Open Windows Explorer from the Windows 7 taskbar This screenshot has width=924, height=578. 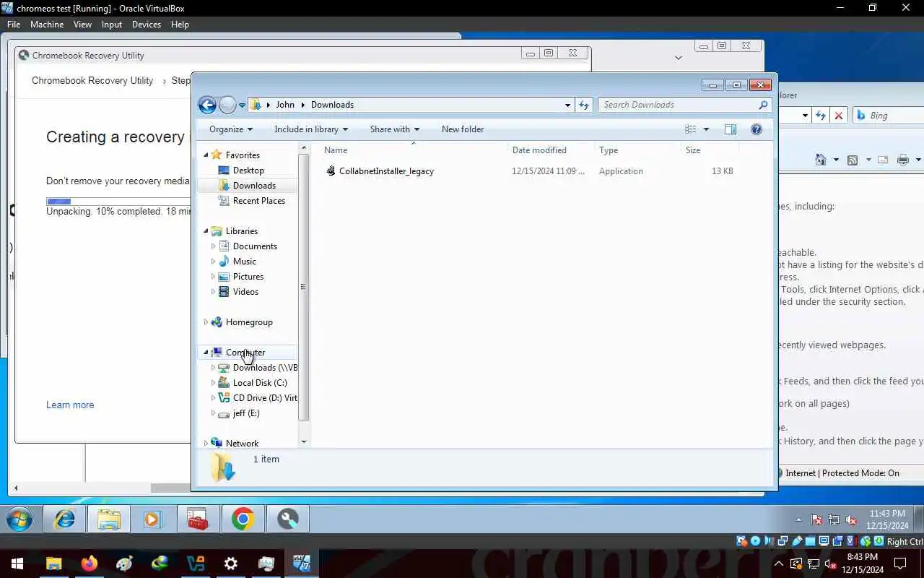click(109, 519)
